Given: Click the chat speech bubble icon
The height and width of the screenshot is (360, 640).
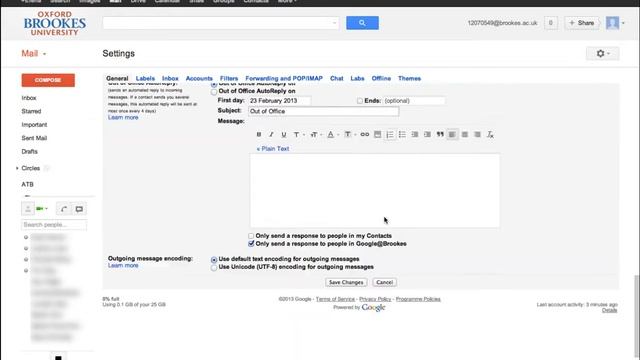Looking at the screenshot, I should (79, 209).
